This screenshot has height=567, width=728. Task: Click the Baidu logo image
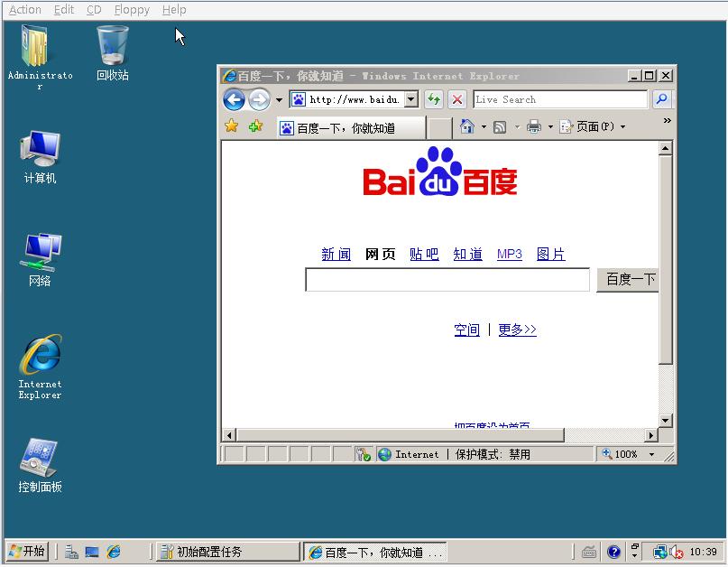440,172
